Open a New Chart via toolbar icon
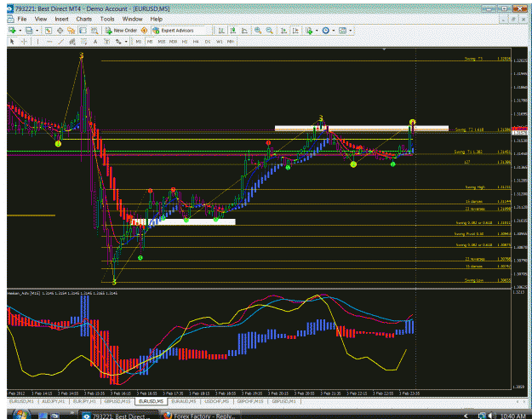The width and height of the screenshot is (532, 419). click(12, 31)
